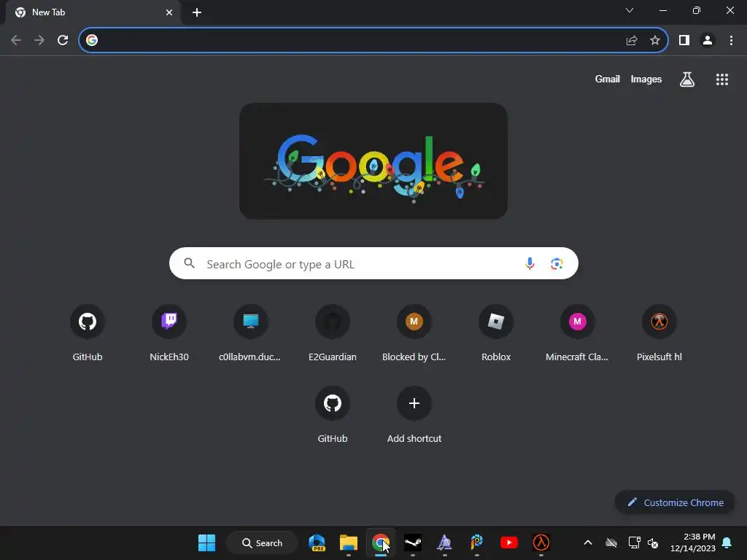The width and height of the screenshot is (747, 560).
Task: Search by image with Google Lens icon
Action: pyautogui.click(x=557, y=263)
